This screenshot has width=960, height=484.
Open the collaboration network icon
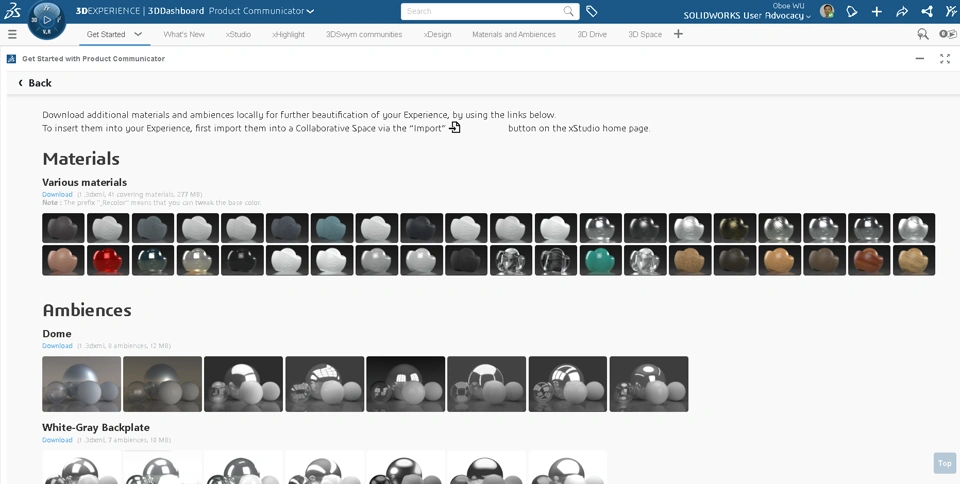[x=927, y=11]
